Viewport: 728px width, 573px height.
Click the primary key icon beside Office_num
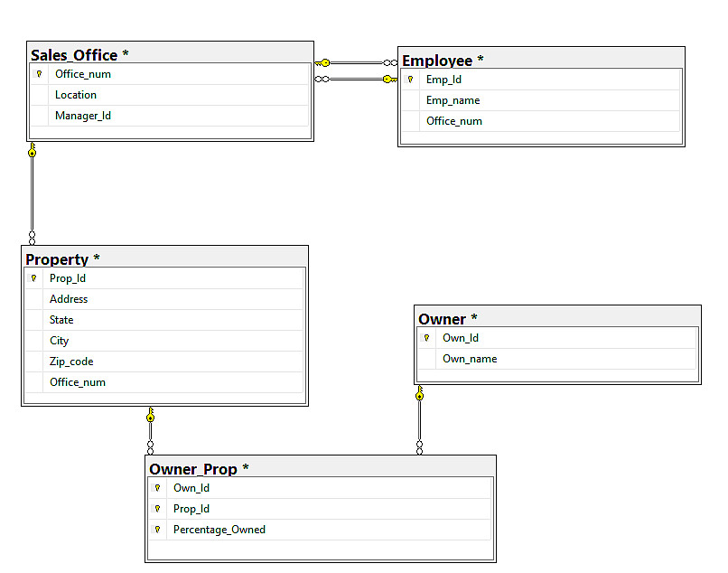[40, 74]
